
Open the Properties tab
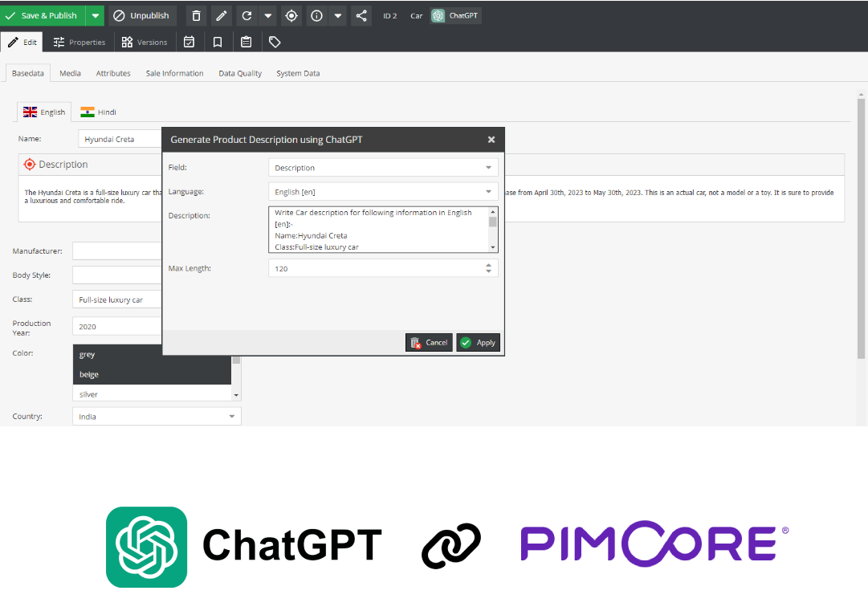[79, 42]
